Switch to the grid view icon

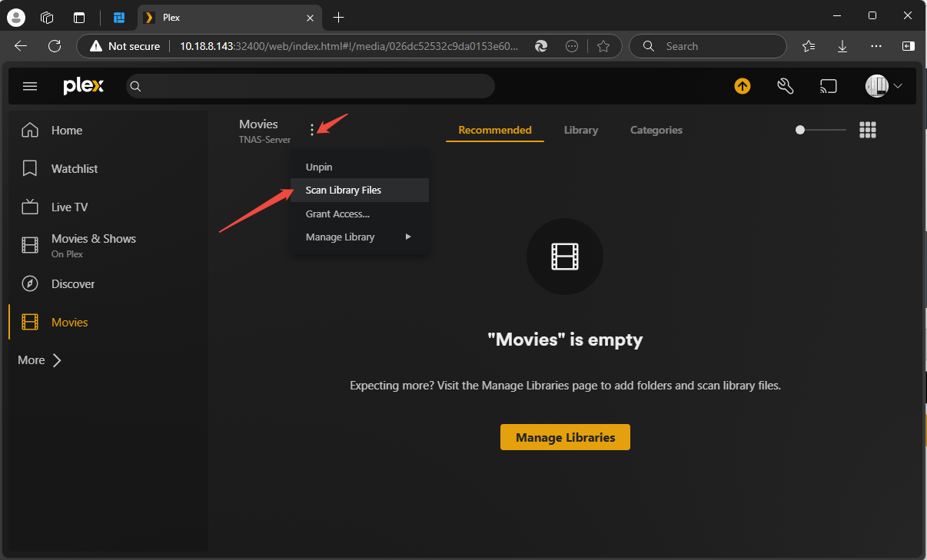click(x=868, y=130)
